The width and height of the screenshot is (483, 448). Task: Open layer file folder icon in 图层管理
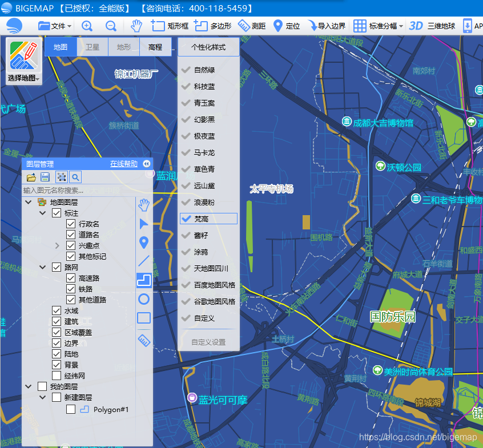click(x=31, y=177)
